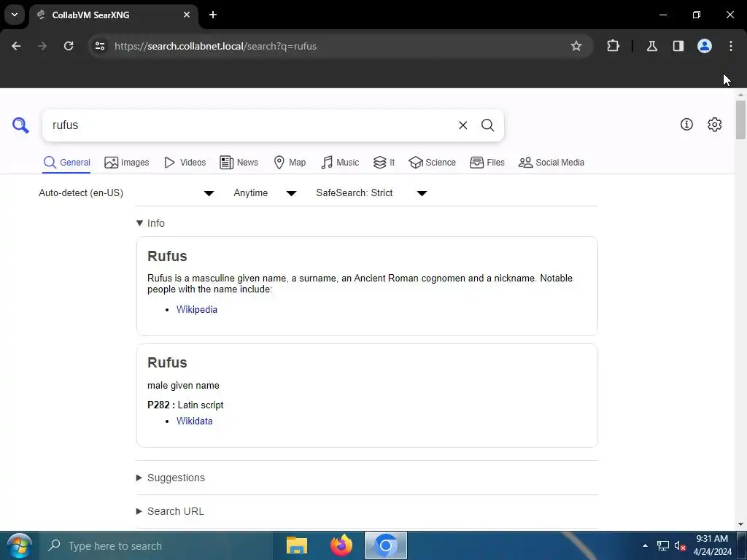This screenshot has height=560, width=747.
Task: Open the Auto-detect (en-US) language dropdown
Action: [x=127, y=192]
